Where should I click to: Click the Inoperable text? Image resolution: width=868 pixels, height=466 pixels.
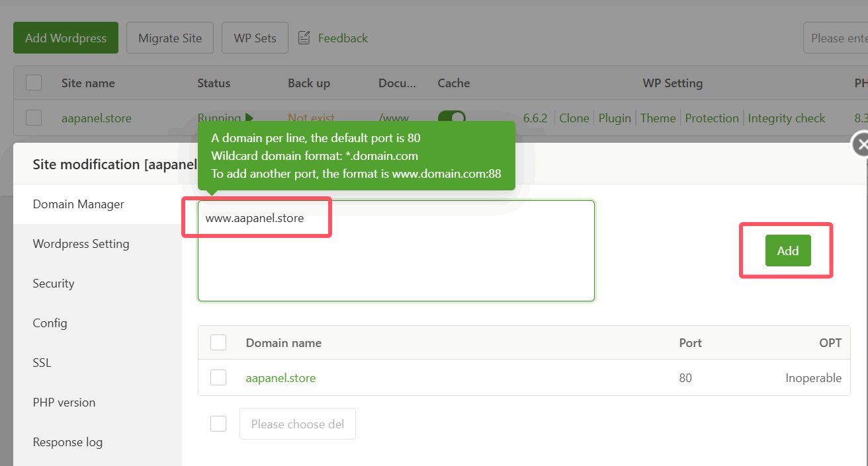tap(813, 378)
